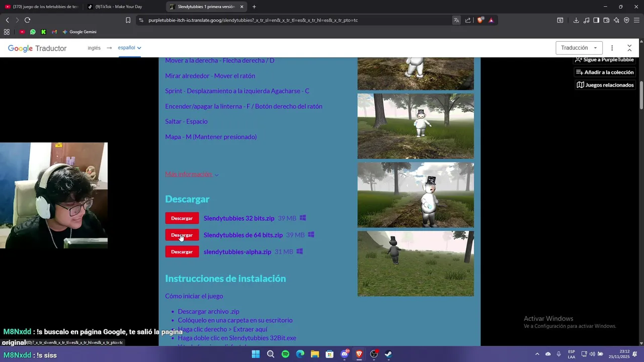Open the tab search icon in toolbar
The height and width of the screenshot is (362, 644).
point(560,20)
